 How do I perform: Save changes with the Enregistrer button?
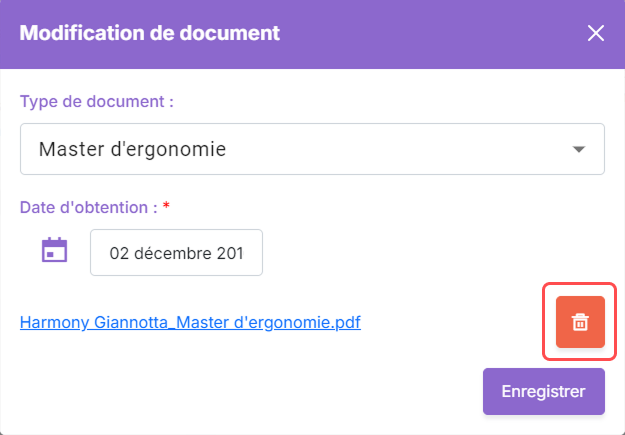(x=544, y=391)
